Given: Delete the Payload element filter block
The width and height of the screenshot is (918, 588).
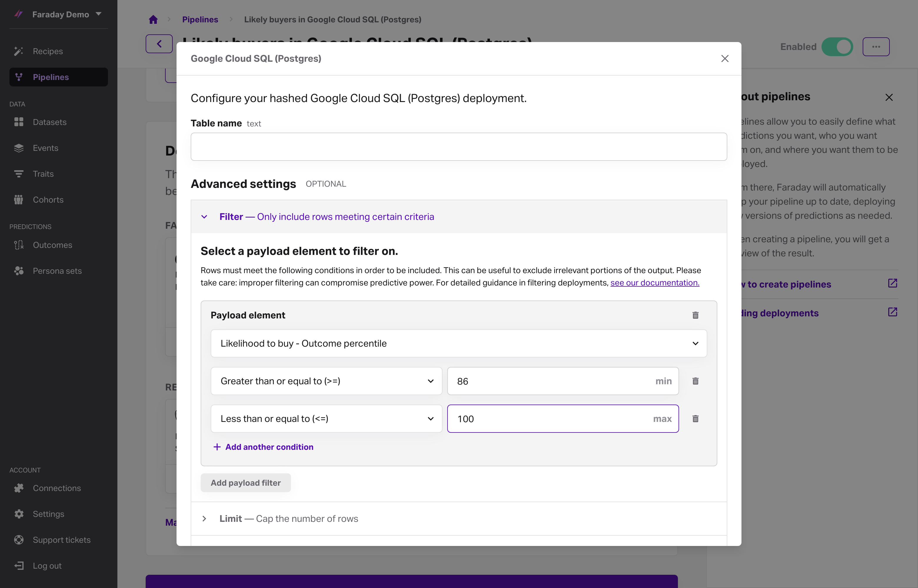Looking at the screenshot, I should click(x=695, y=315).
